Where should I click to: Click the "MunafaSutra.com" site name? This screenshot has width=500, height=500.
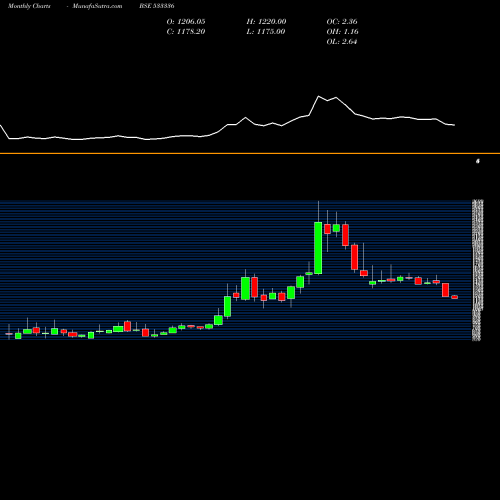coord(97,6)
